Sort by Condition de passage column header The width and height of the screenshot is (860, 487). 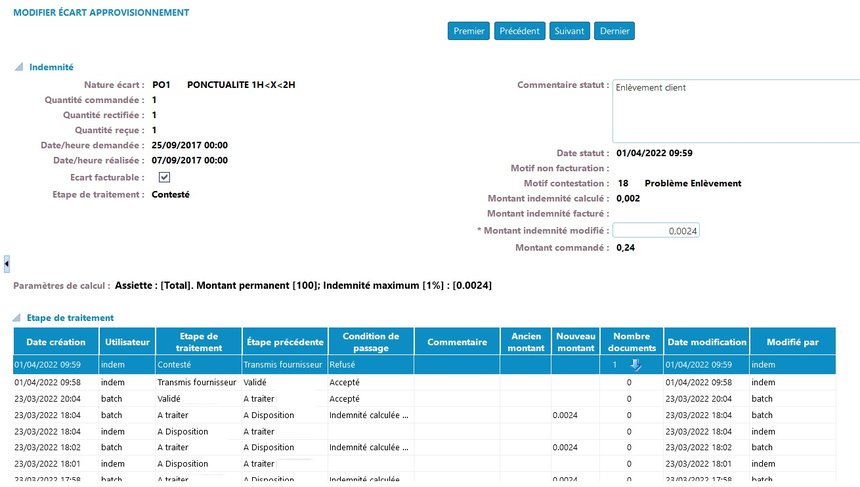coord(371,342)
